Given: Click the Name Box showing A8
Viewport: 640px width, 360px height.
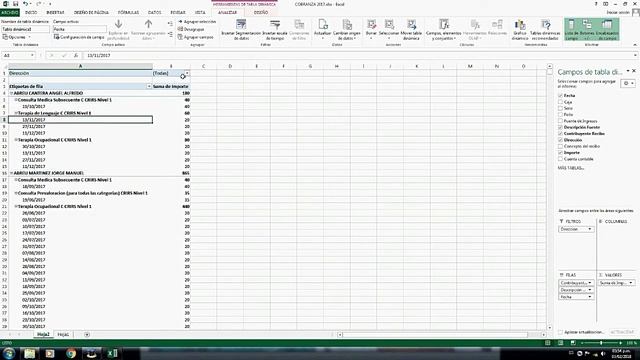Looking at the screenshot, I should tap(18, 55).
